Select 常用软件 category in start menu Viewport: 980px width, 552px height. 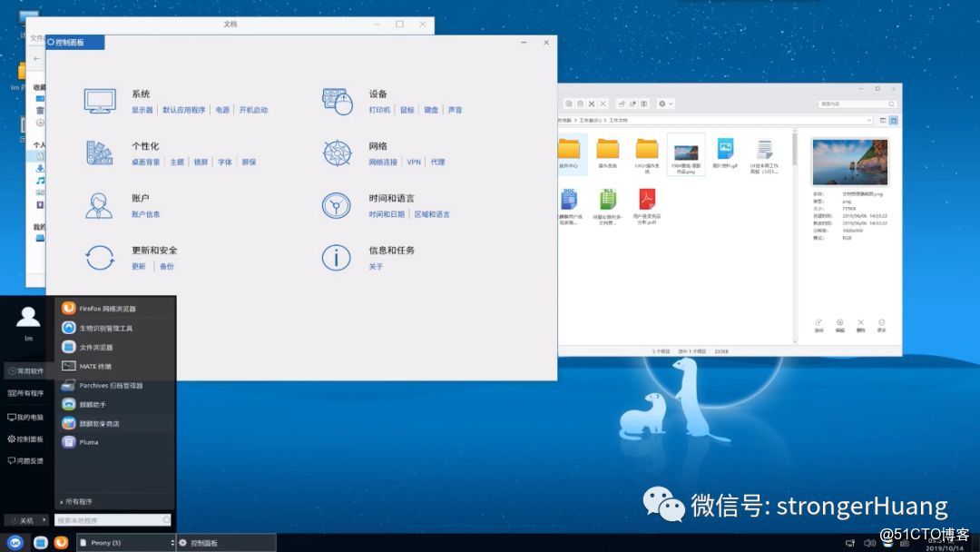pyautogui.click(x=26, y=370)
